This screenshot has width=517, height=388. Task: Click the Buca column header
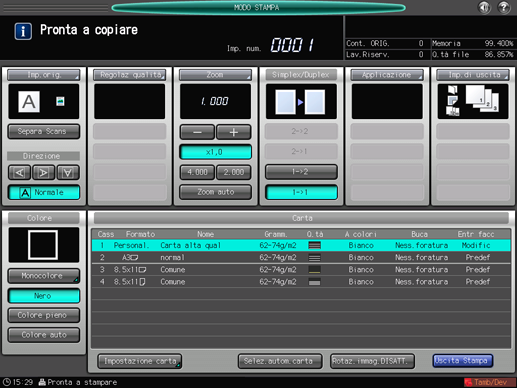pyautogui.click(x=419, y=234)
